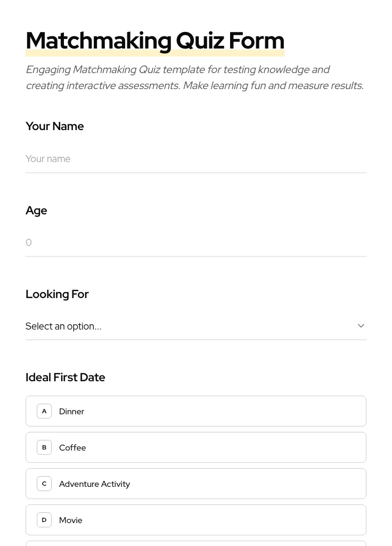
Task: Click the Age heading
Action: click(x=36, y=210)
